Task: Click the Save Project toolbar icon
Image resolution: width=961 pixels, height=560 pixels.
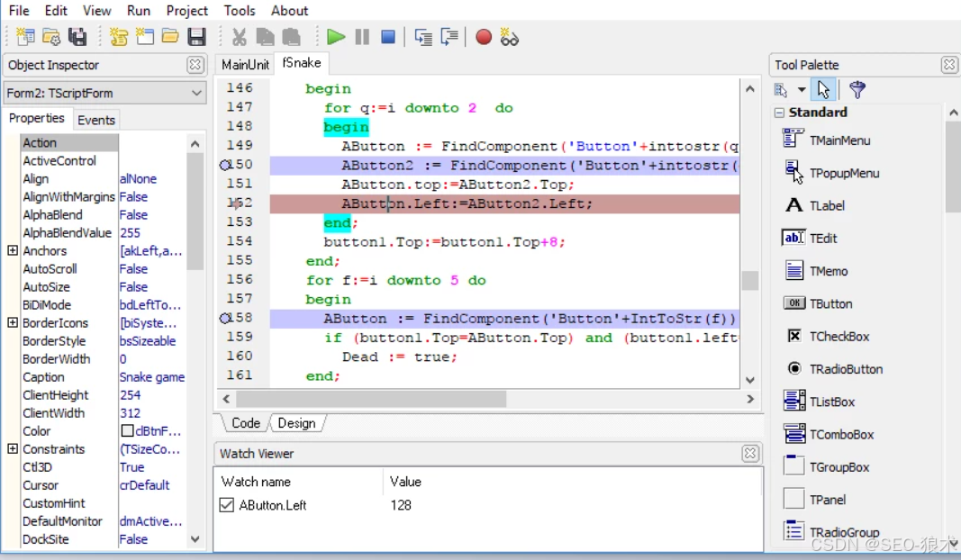Action: pos(77,38)
